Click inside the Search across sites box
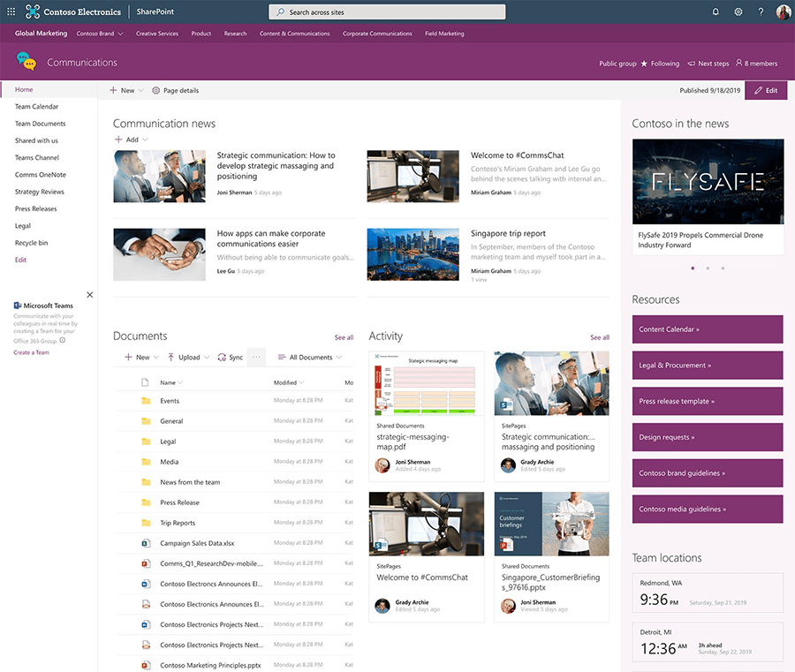 pyautogui.click(x=387, y=12)
